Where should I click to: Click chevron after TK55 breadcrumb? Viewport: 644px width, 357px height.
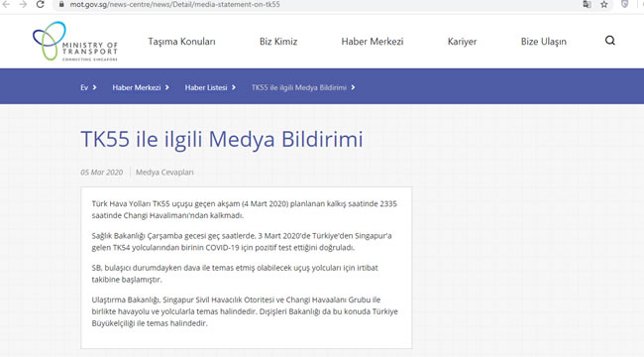[x=353, y=87]
